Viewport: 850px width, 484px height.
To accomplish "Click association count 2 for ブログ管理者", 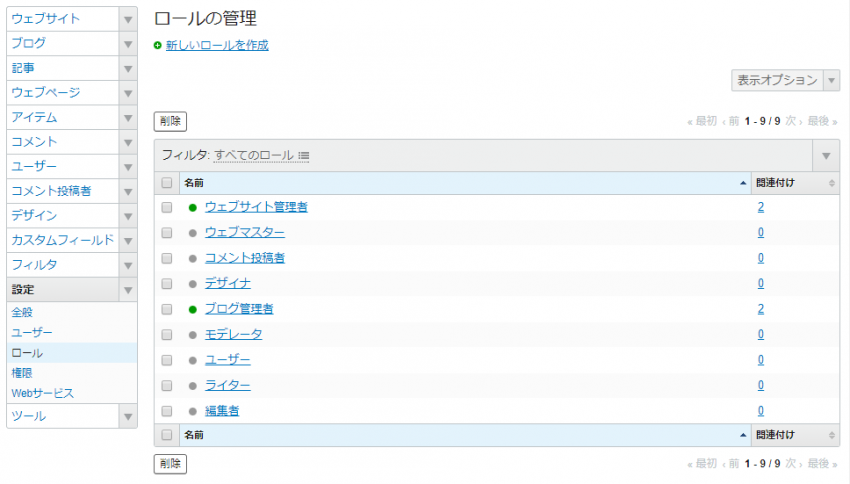I will click(761, 309).
